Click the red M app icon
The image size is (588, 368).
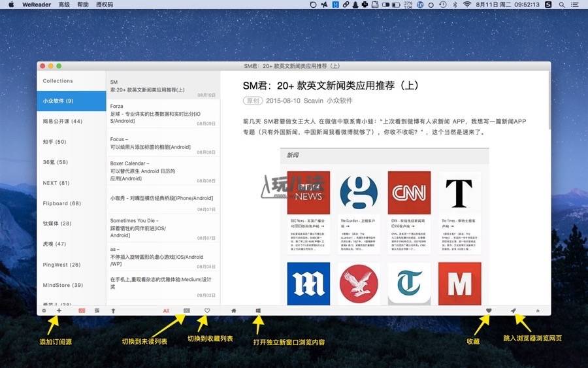pyautogui.click(x=459, y=283)
